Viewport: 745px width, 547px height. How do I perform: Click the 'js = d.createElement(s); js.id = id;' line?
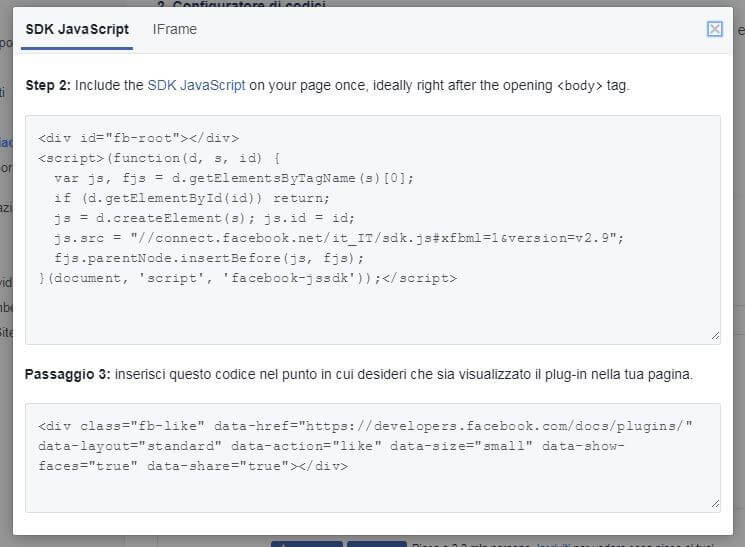click(x=204, y=218)
